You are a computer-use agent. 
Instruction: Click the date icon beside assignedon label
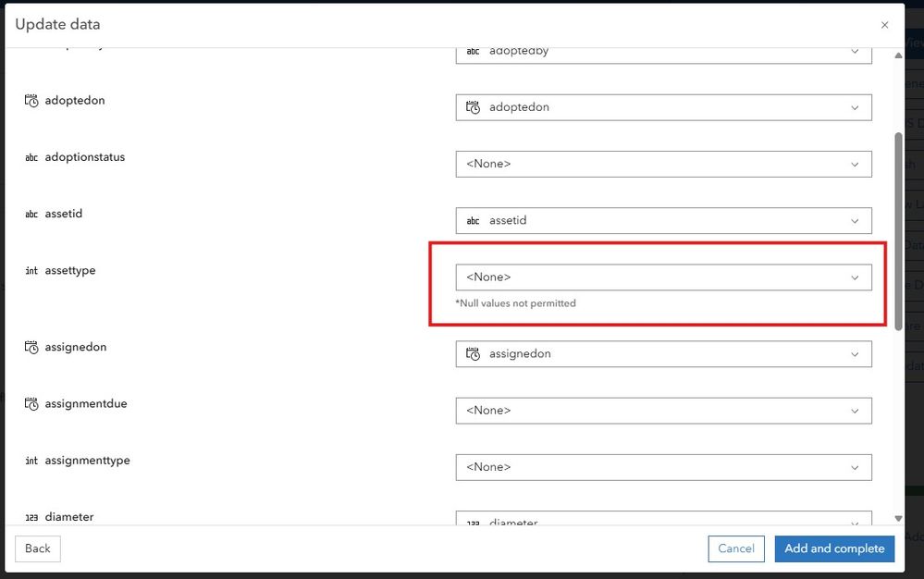coord(31,348)
